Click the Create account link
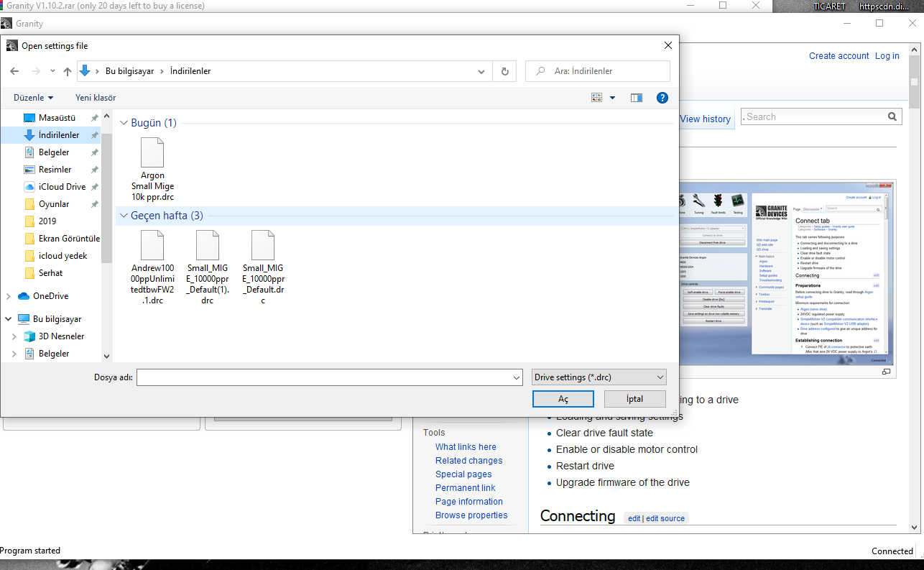924x570 pixels. pos(838,56)
